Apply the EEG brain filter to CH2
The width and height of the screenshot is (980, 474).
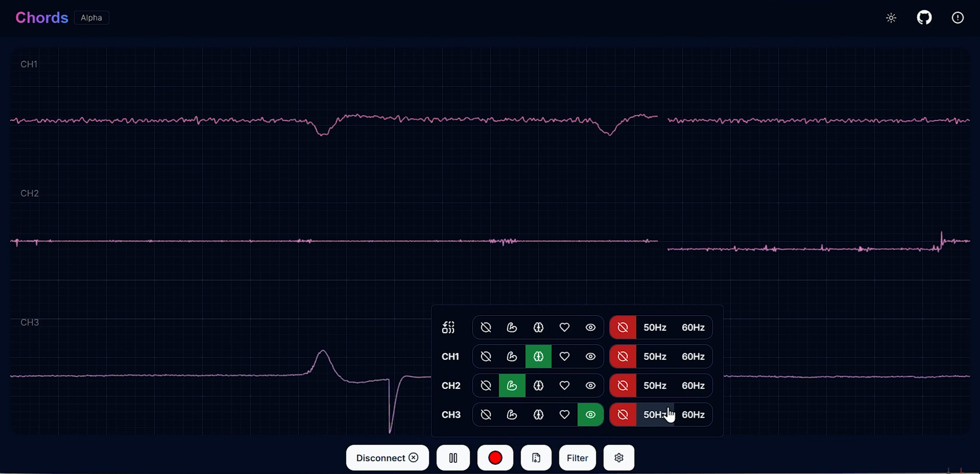538,386
